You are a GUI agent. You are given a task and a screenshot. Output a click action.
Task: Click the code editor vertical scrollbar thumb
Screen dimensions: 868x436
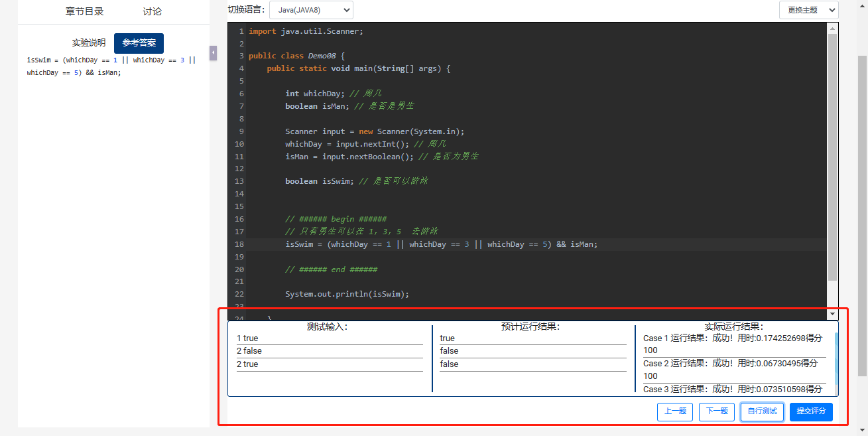[832, 157]
